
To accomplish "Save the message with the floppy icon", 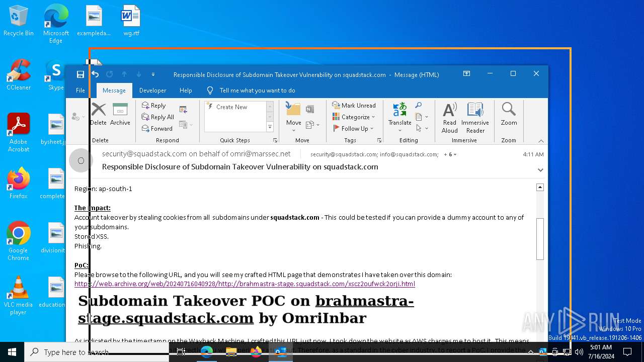I will point(80,74).
